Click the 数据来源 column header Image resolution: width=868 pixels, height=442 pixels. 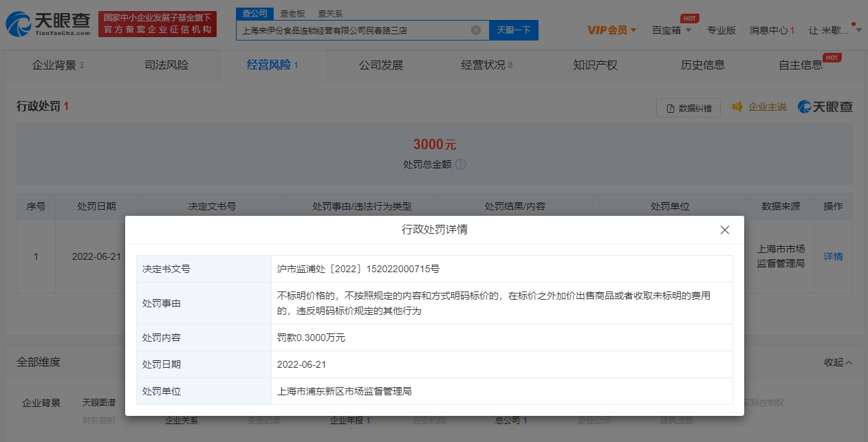[x=781, y=206]
